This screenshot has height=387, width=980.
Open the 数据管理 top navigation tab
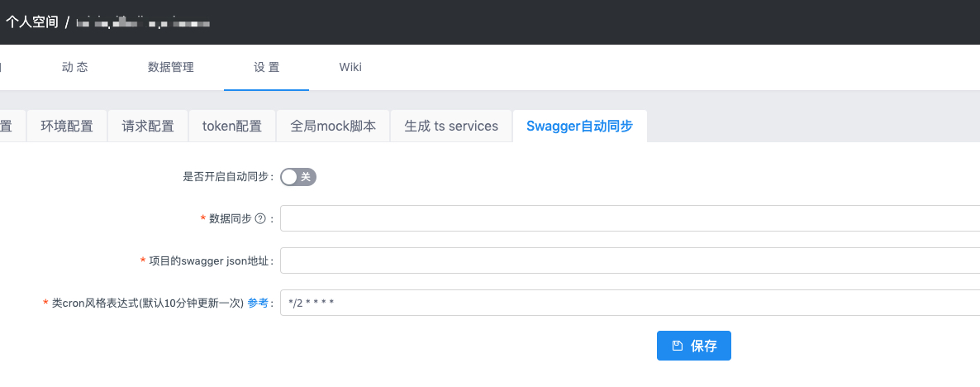coord(171,68)
